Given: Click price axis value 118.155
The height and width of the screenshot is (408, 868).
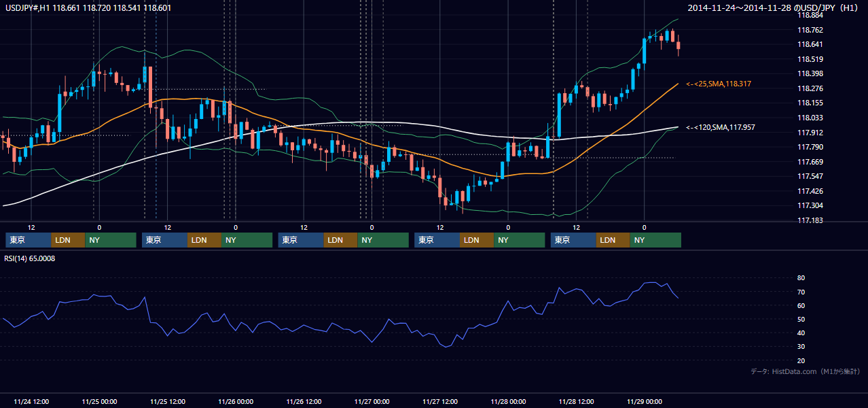Looking at the screenshot, I should pos(810,103).
